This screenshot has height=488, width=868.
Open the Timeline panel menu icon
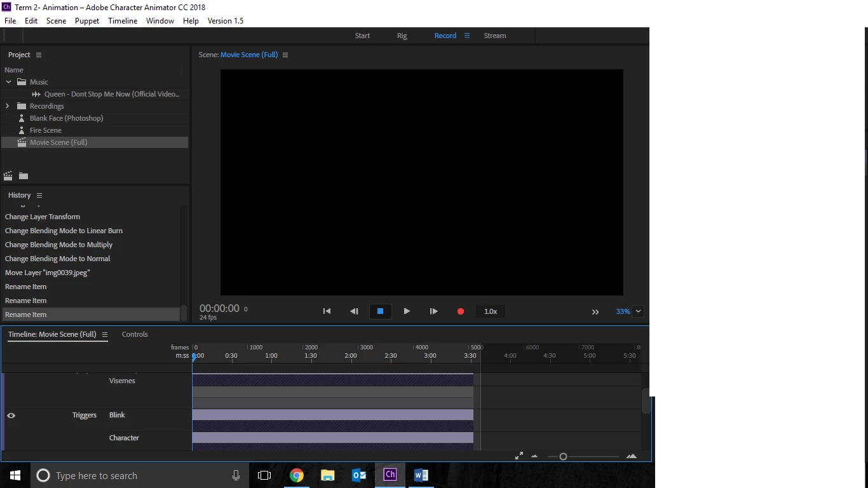point(105,335)
